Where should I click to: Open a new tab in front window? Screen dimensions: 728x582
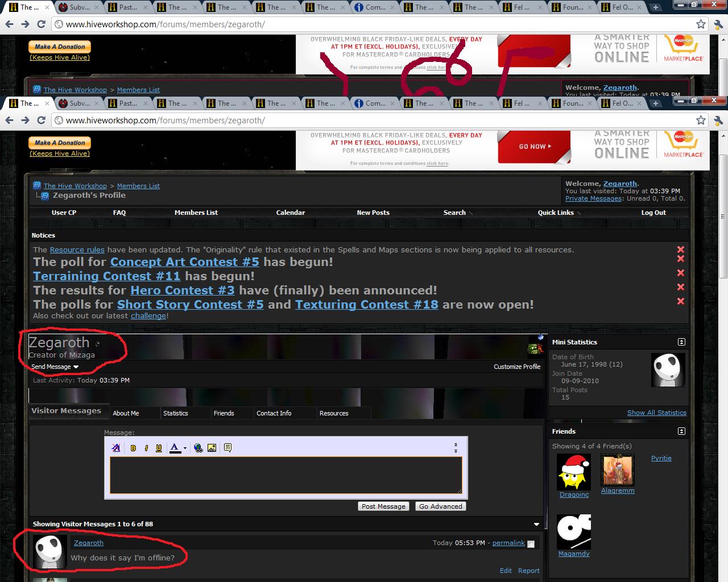click(x=656, y=103)
